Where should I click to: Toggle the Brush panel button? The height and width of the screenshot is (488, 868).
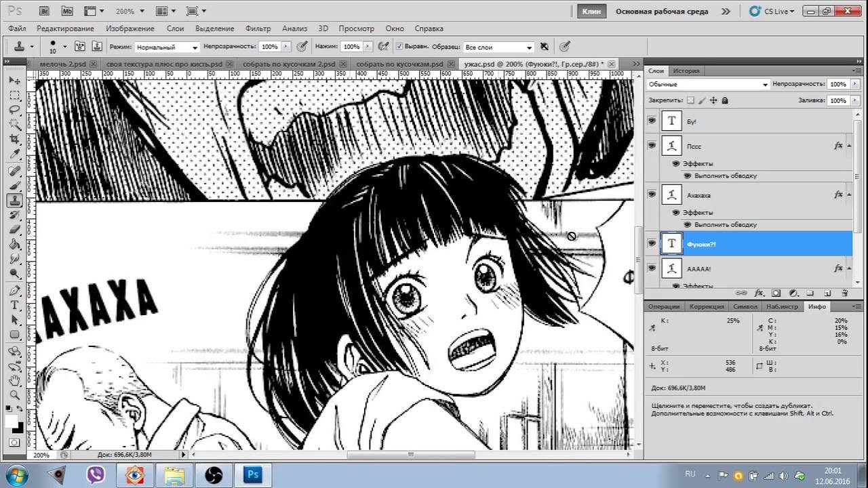79,47
